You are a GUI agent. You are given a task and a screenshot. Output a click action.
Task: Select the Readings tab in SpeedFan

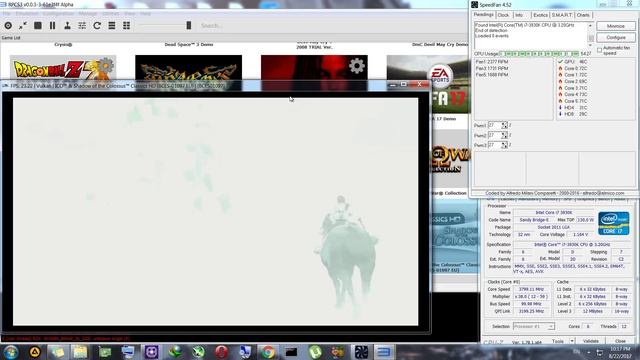[x=484, y=15]
